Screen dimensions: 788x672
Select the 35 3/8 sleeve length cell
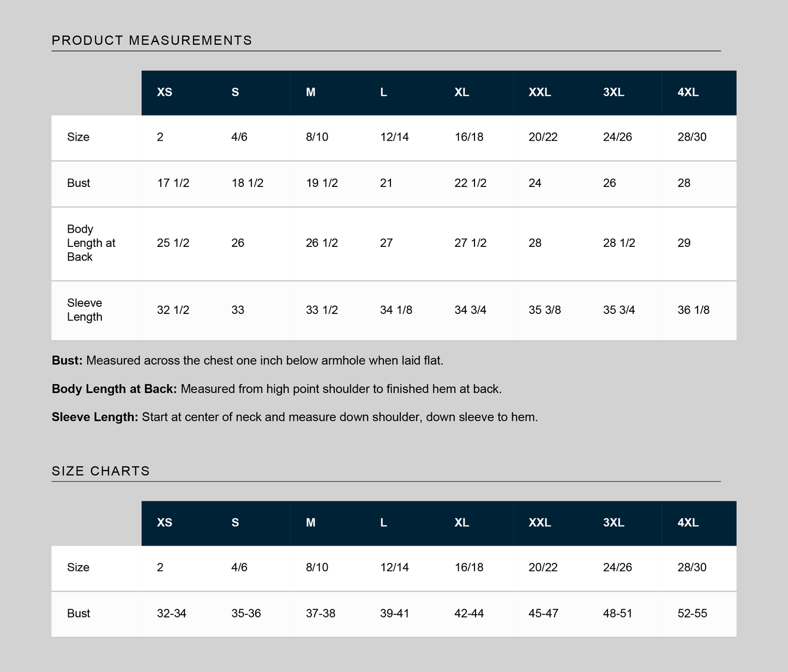545,310
